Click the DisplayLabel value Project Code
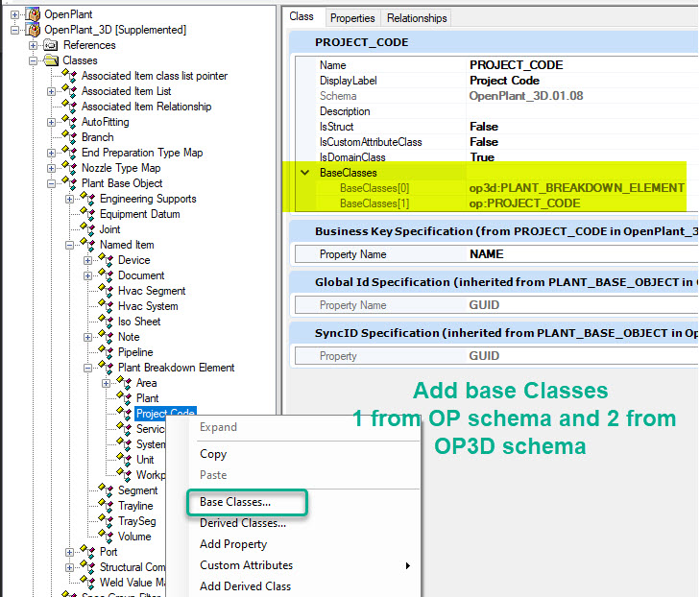Viewport: 700px width, 597px height. coord(504,81)
